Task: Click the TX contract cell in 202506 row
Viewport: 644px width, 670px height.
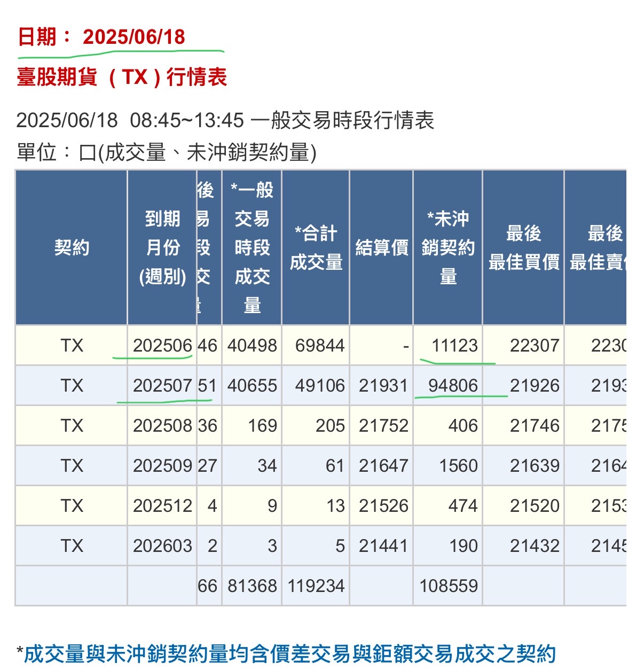Action: pyautogui.click(x=72, y=346)
